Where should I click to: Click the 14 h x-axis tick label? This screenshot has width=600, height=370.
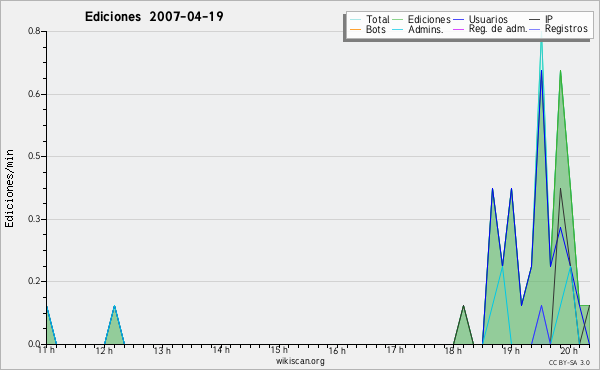coord(221,350)
